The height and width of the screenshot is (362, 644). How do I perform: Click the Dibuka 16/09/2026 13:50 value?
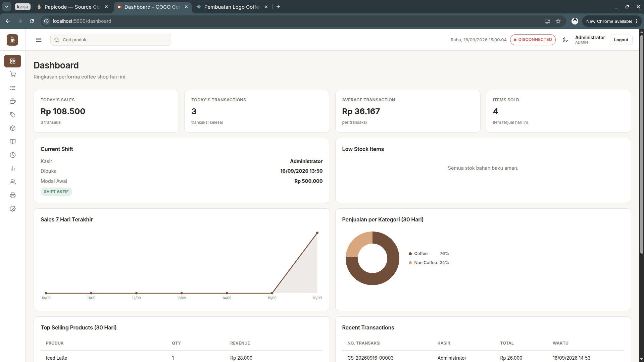coord(301,171)
